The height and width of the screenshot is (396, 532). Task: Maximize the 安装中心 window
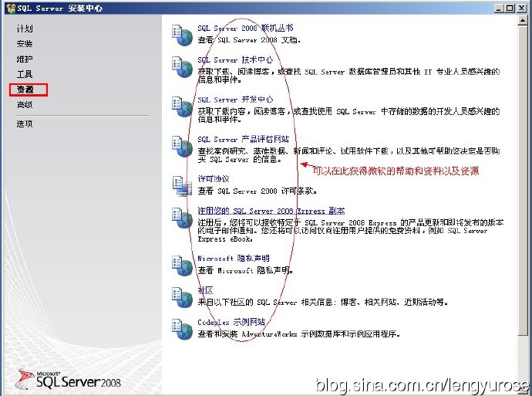(510, 8)
